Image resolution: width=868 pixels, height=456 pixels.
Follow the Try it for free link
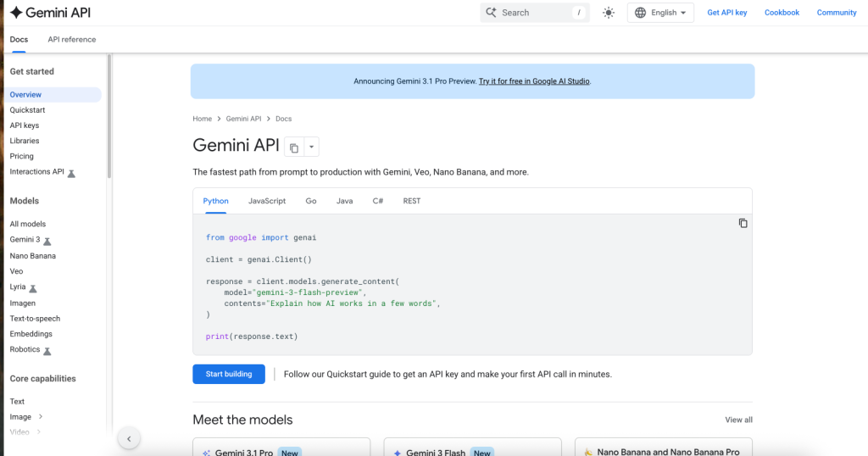coord(534,81)
